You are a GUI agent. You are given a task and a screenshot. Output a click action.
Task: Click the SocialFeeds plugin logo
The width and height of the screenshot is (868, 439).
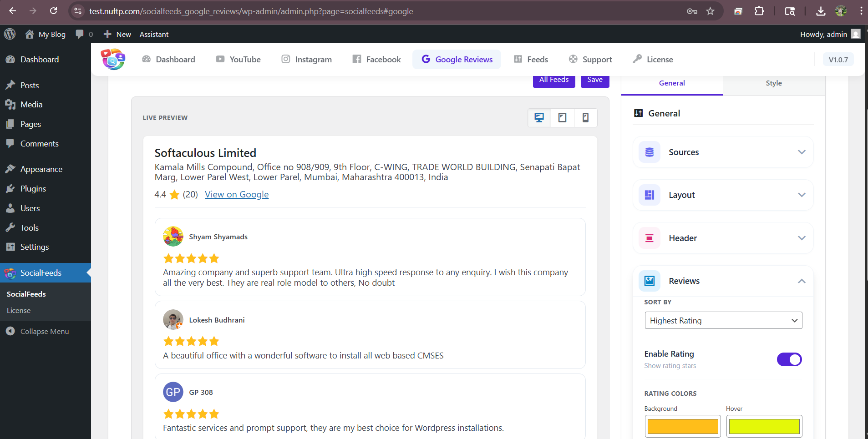click(113, 59)
